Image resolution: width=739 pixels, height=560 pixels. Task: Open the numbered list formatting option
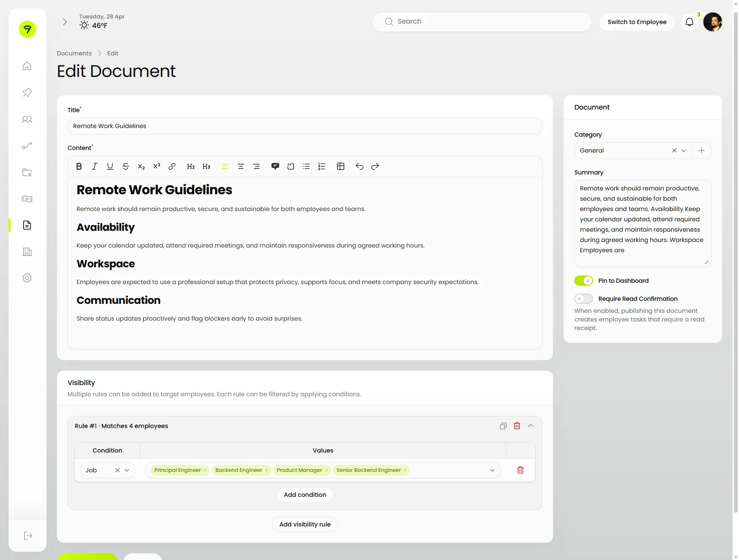(x=322, y=166)
